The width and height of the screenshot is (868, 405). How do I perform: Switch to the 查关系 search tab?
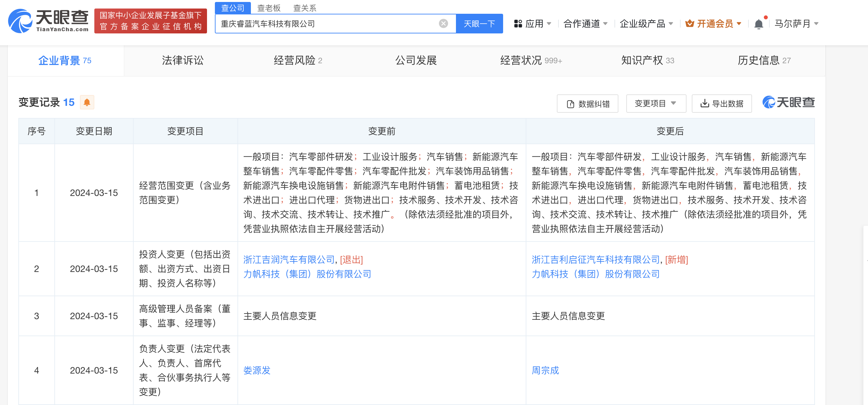coord(304,8)
